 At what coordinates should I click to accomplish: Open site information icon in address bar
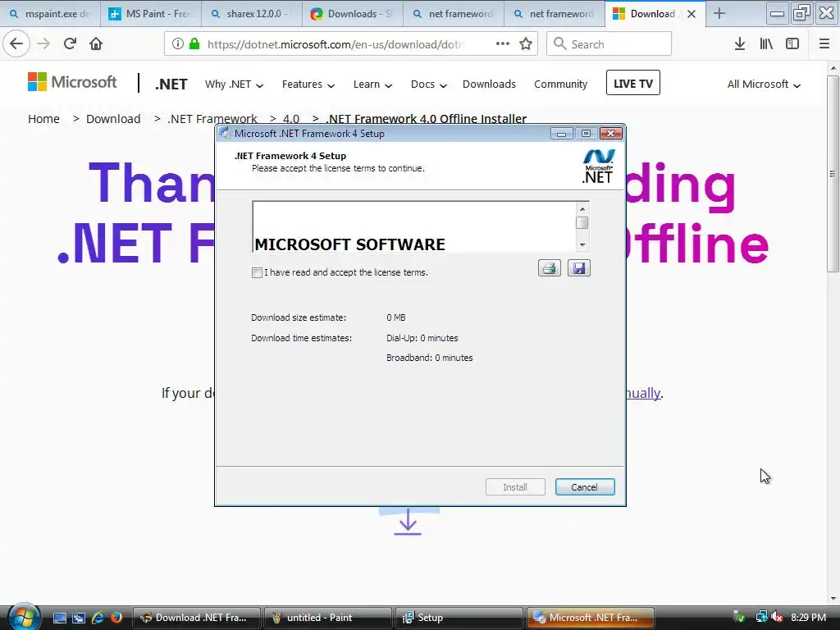point(177,44)
